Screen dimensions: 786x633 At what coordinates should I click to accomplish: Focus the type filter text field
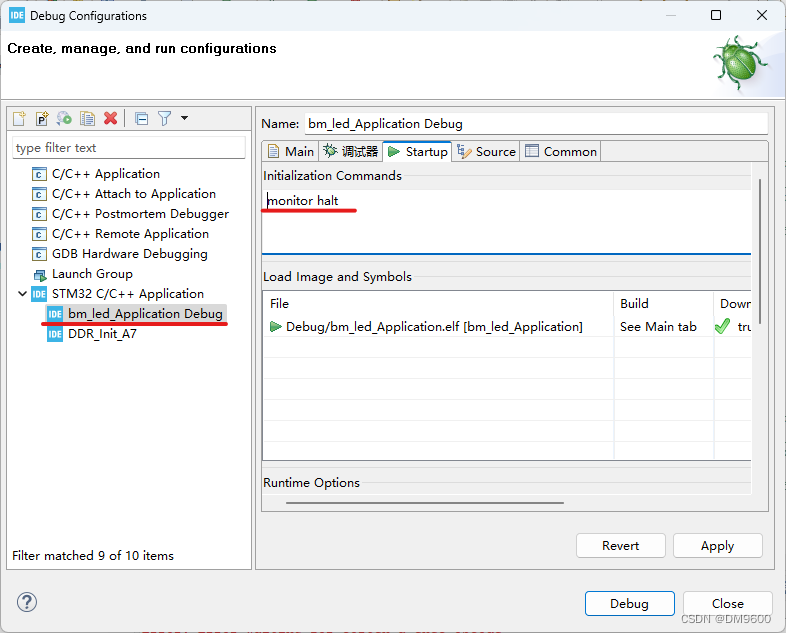tap(129, 148)
